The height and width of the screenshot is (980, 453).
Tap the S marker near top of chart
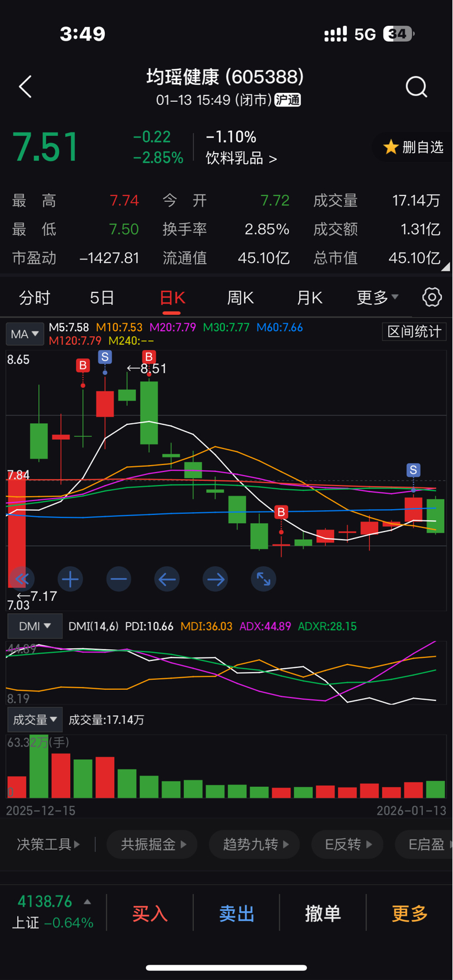click(x=105, y=357)
